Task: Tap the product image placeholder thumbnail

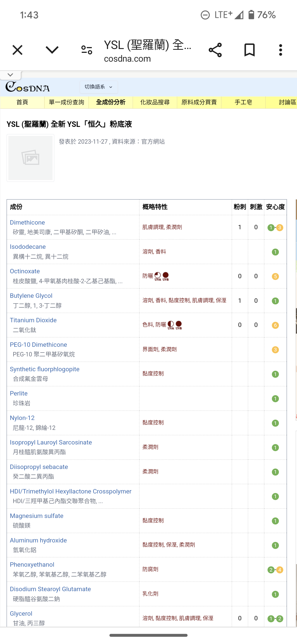Action: click(x=31, y=158)
